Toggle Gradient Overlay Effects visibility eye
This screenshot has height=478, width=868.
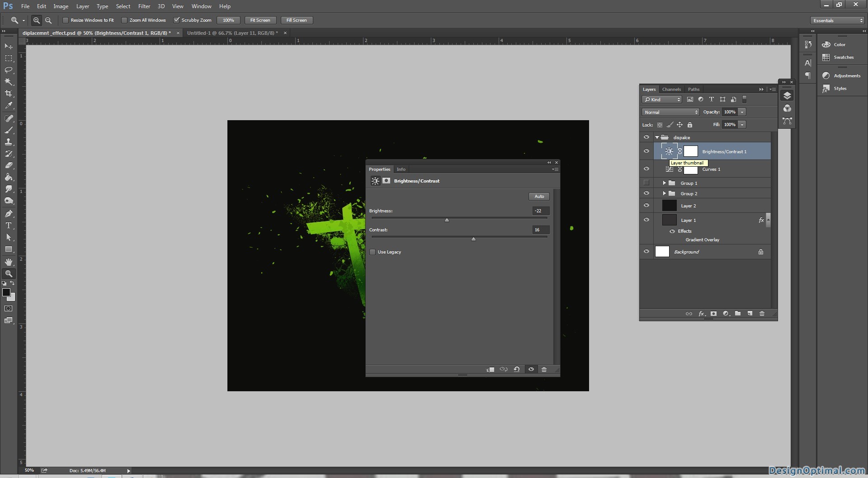pos(672,231)
